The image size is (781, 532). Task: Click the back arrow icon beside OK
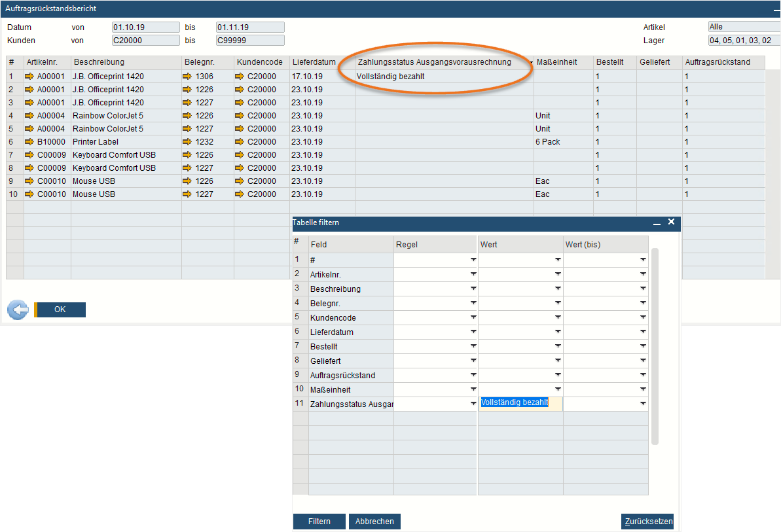click(x=18, y=310)
